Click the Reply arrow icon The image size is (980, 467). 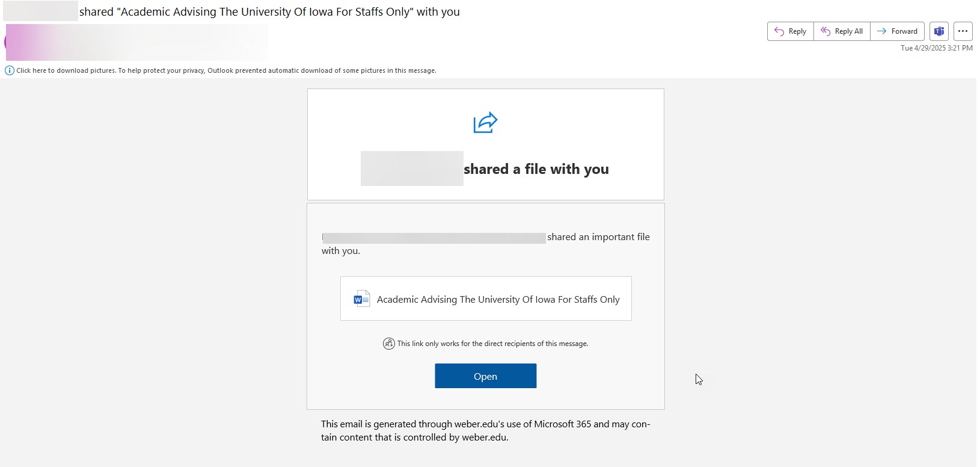[x=779, y=31]
